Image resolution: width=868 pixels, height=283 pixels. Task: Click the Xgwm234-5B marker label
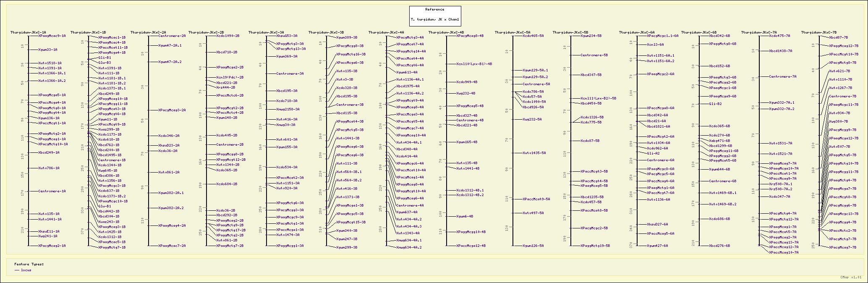591,36
